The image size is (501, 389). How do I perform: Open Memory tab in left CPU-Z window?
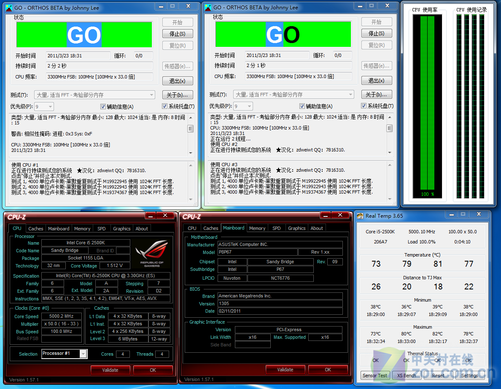(82, 229)
